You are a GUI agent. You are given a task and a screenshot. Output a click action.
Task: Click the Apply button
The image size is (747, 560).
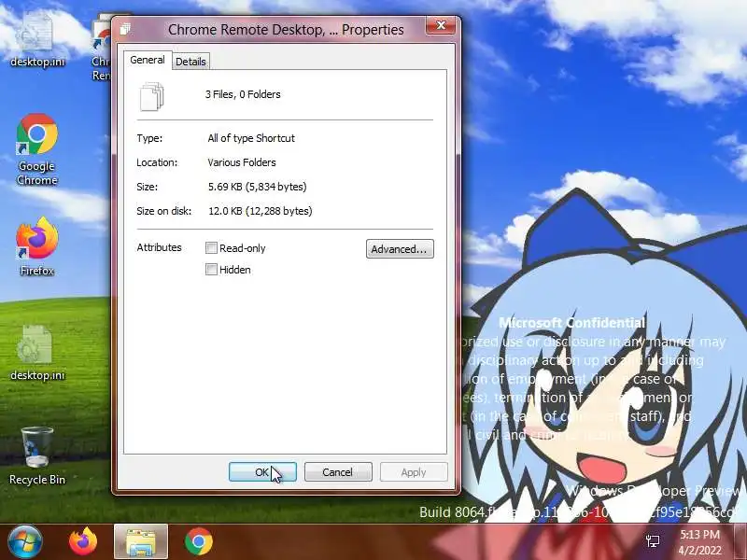click(414, 472)
